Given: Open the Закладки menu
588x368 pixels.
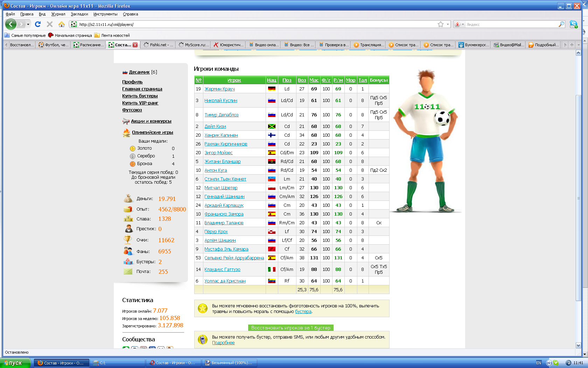Looking at the screenshot, I should click(x=79, y=14).
